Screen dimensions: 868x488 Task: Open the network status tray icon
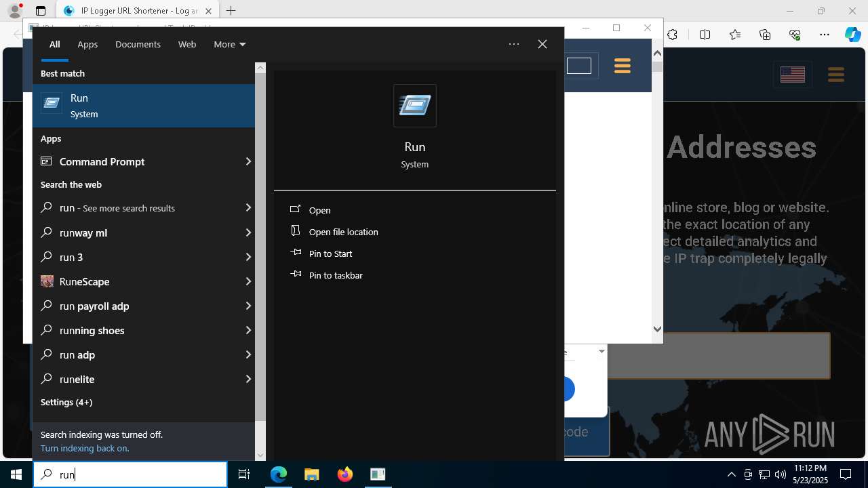[x=764, y=474]
